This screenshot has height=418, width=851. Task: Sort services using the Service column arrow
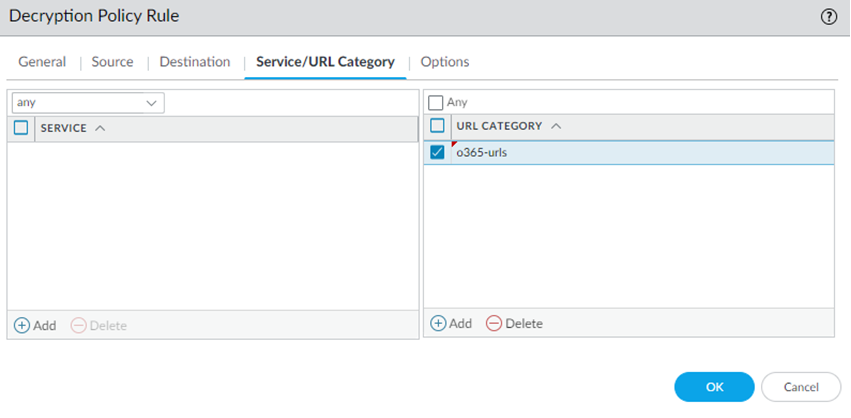(100, 128)
